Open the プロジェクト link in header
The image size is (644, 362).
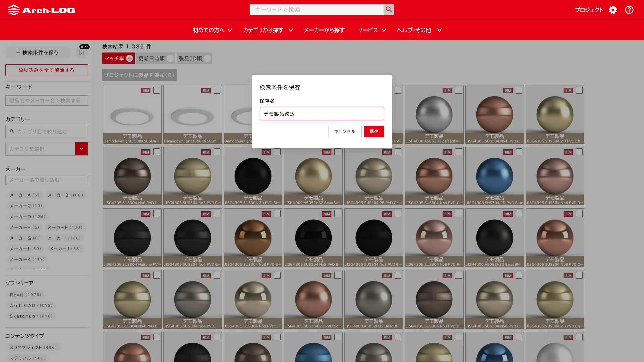(x=589, y=10)
